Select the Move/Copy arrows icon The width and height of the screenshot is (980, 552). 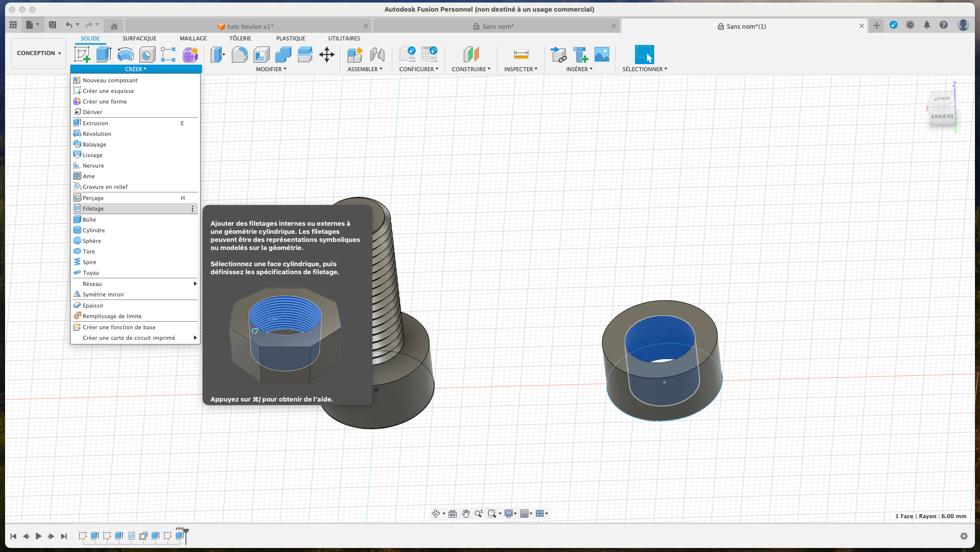pos(327,55)
